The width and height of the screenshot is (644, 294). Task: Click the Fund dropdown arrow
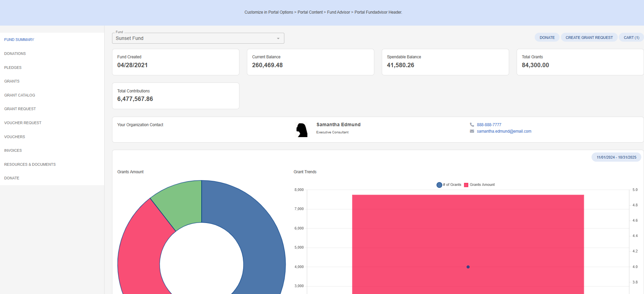(278, 39)
